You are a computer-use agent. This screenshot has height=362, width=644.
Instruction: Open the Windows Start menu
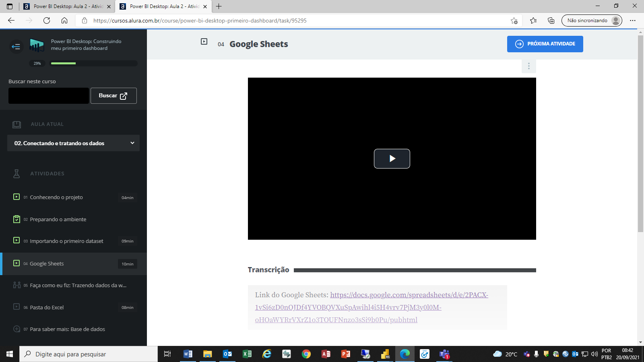[10, 354]
